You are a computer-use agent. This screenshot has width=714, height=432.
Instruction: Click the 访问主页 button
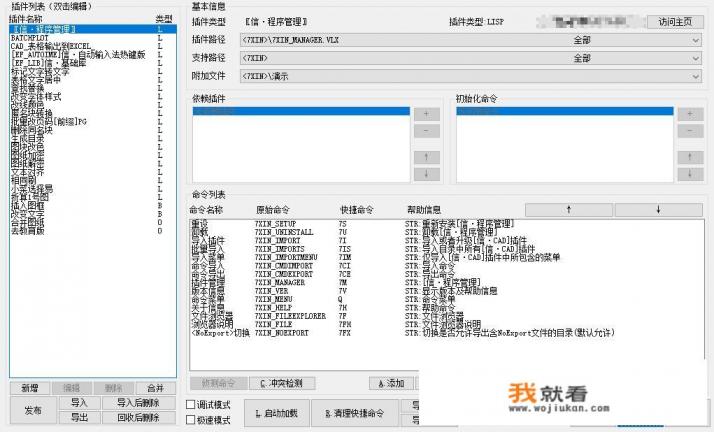tap(675, 22)
